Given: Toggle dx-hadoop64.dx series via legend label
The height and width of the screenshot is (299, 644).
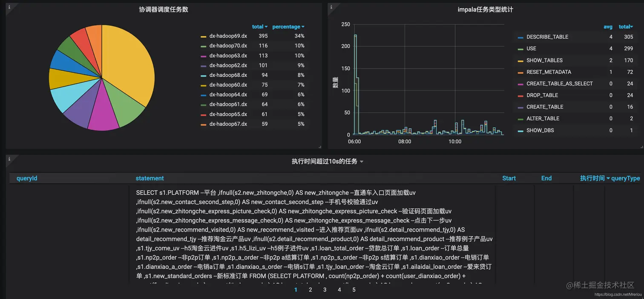Looking at the screenshot, I should coord(228,95).
